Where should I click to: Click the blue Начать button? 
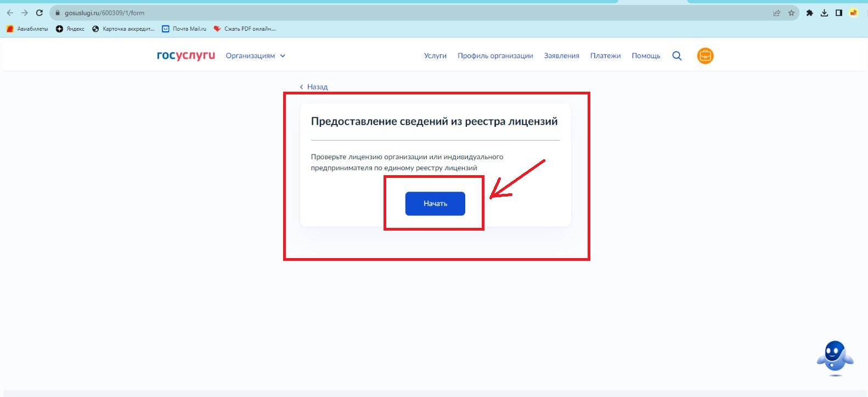[x=435, y=204]
